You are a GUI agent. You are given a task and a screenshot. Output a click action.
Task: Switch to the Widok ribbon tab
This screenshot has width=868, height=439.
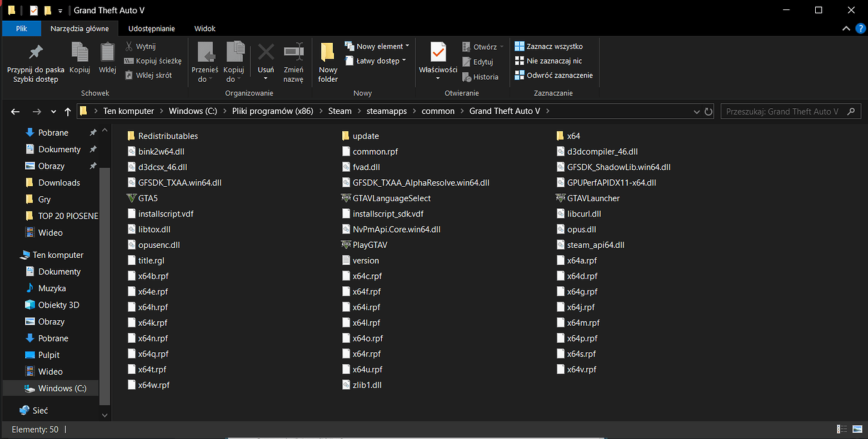pos(204,28)
